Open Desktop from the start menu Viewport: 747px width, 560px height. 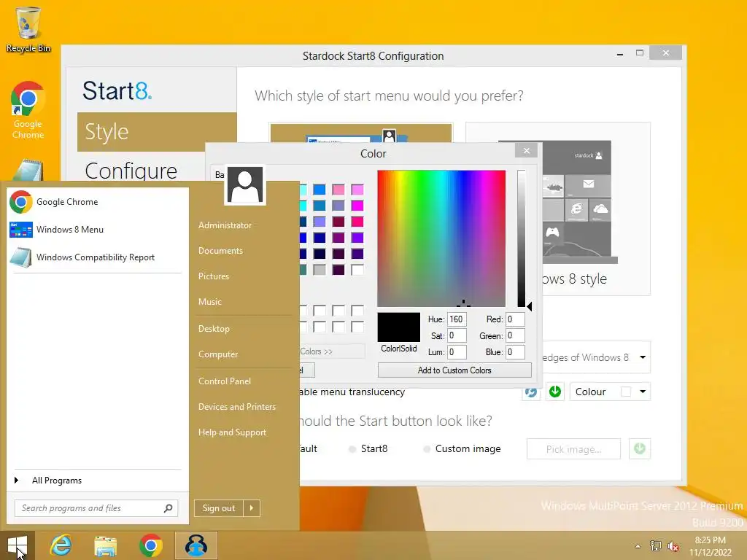(x=214, y=329)
